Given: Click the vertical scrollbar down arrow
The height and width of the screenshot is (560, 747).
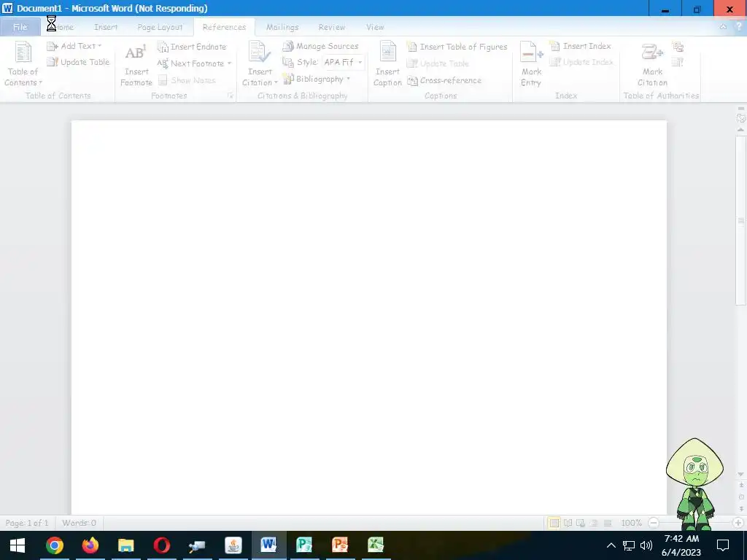Looking at the screenshot, I should tap(741, 474).
